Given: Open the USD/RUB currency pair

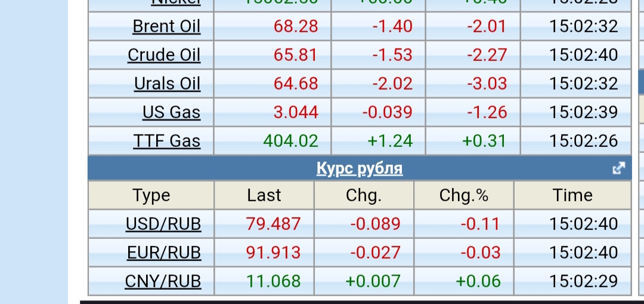Looking at the screenshot, I should (163, 224).
